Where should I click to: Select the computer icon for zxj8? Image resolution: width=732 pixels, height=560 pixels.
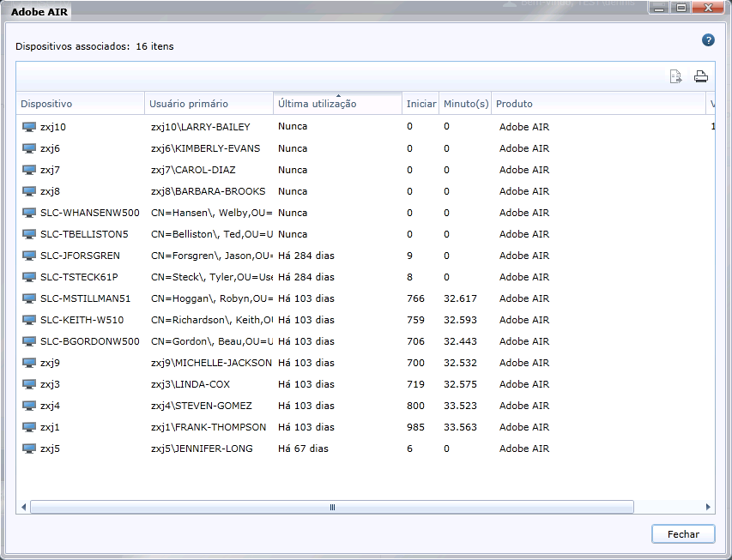click(29, 191)
